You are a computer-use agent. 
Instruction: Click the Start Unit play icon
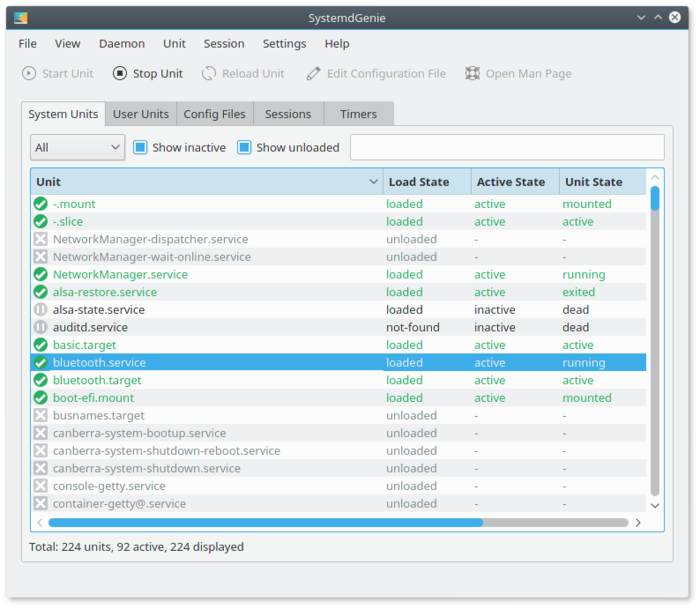(x=29, y=73)
